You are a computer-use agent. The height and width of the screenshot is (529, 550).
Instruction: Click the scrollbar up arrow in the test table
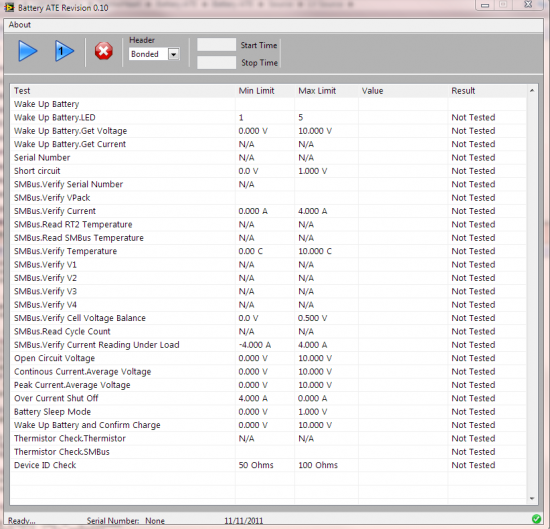click(x=532, y=91)
